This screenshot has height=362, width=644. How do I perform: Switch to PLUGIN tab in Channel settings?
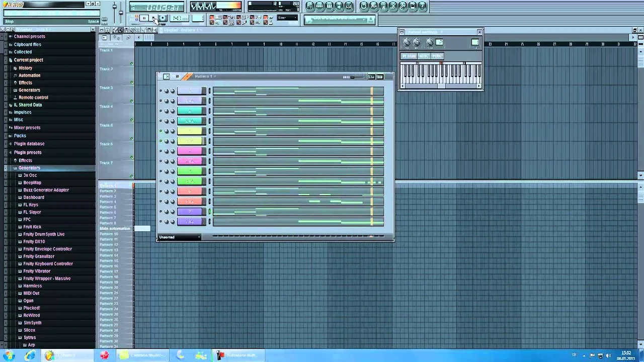pos(409,56)
